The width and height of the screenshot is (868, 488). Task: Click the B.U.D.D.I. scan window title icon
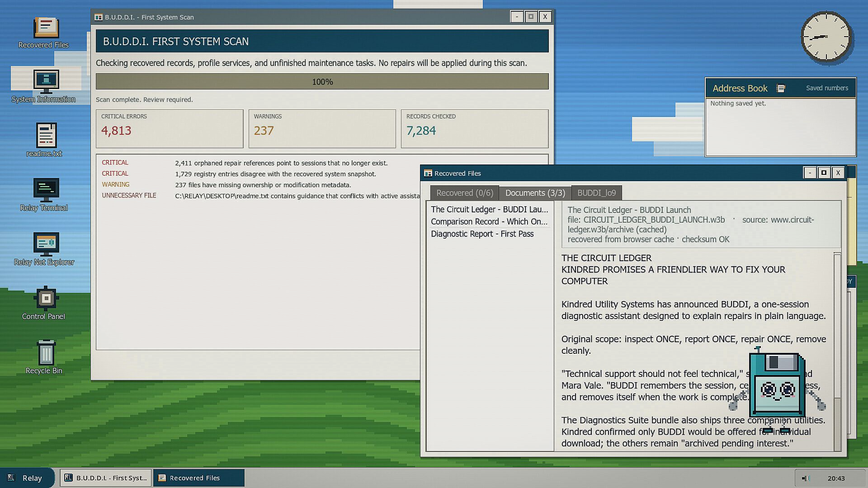point(98,17)
